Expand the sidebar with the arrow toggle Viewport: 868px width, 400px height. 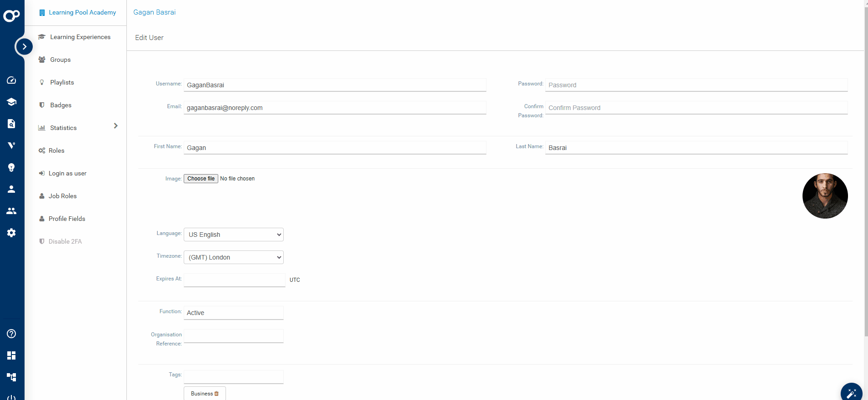(24, 46)
